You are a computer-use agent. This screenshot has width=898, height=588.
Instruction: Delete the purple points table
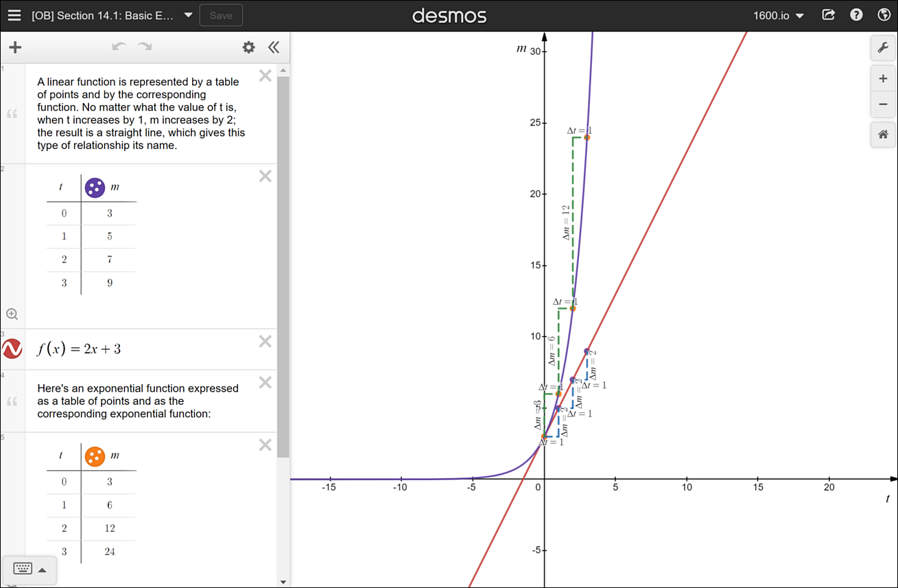265,176
